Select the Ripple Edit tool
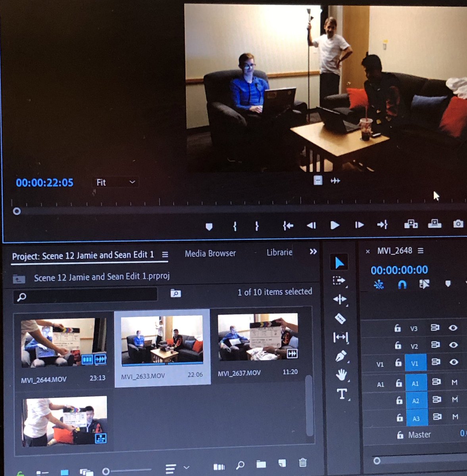The height and width of the screenshot is (476, 467). pos(340,299)
